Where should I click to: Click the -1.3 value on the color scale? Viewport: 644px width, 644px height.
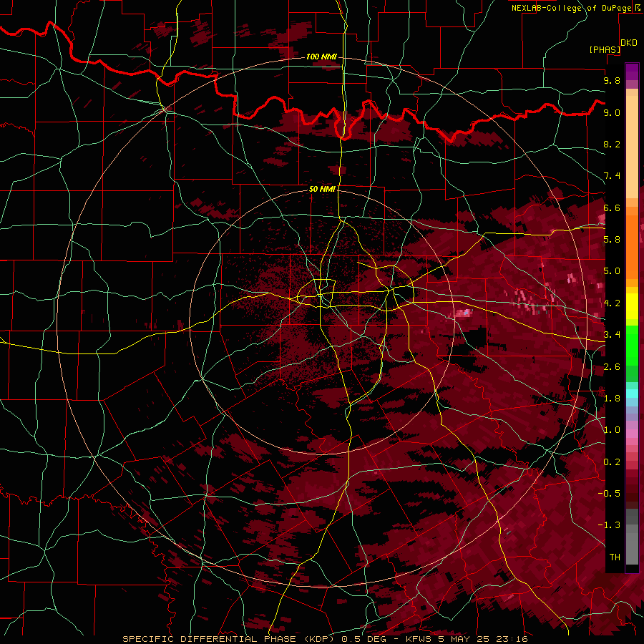[610, 525]
